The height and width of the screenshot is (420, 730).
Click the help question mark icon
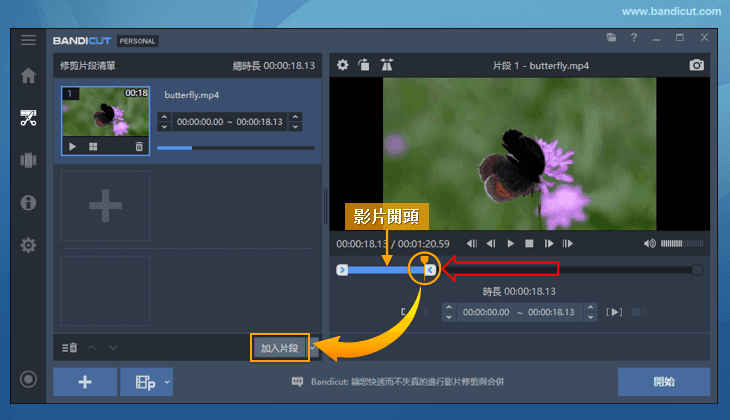pos(633,38)
